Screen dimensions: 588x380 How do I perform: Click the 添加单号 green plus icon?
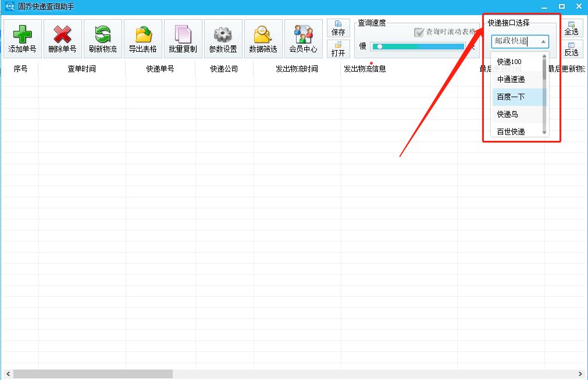(x=23, y=34)
